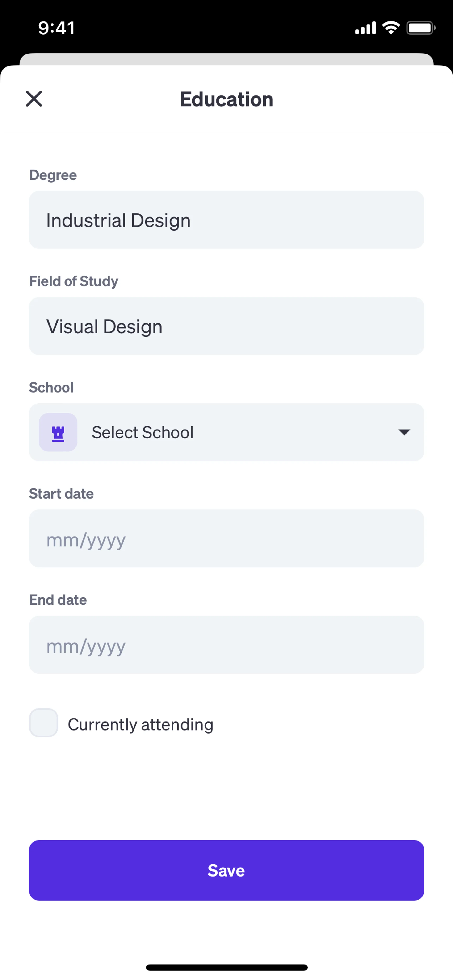Close the Education form with the X
This screenshot has height=980, width=453.
(x=34, y=99)
